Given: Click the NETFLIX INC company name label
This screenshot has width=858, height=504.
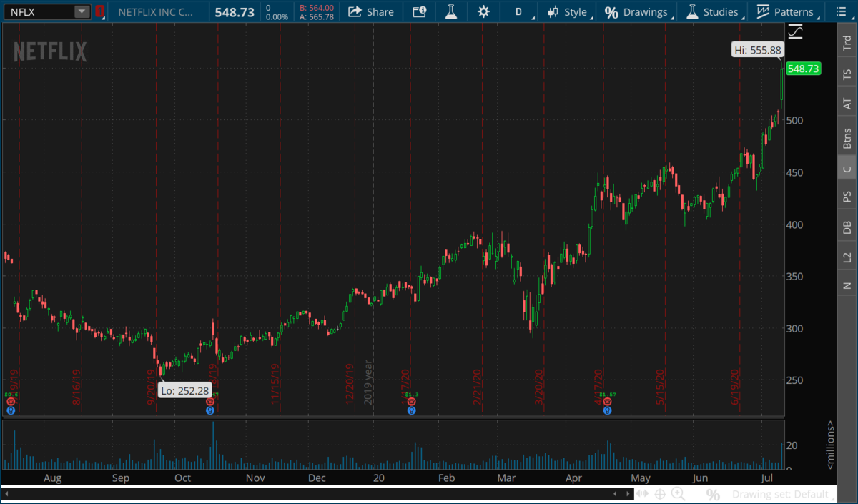Looking at the screenshot, I should coord(154,12).
